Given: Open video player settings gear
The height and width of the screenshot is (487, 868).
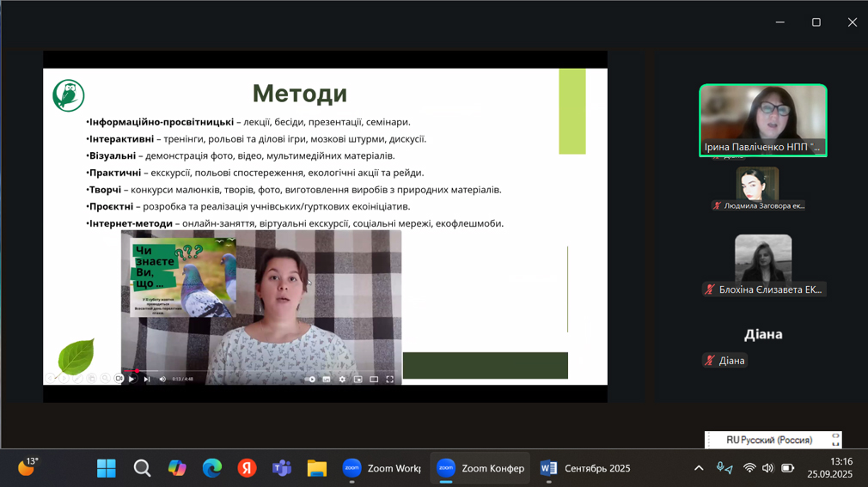Looking at the screenshot, I should (342, 379).
